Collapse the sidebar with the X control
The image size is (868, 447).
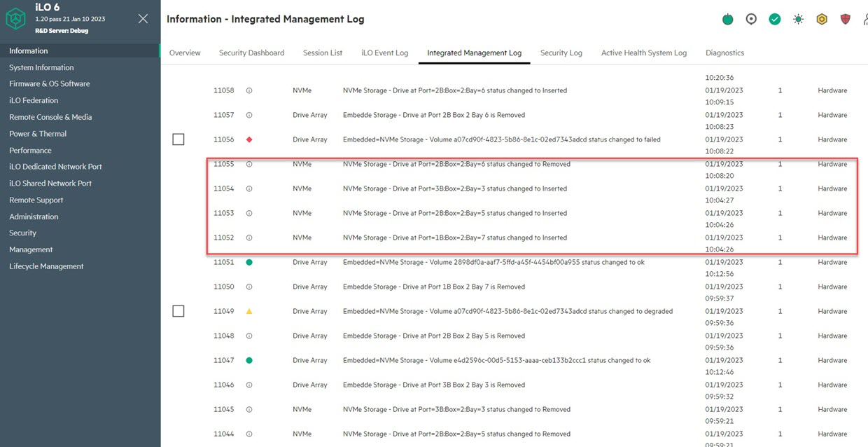click(143, 20)
